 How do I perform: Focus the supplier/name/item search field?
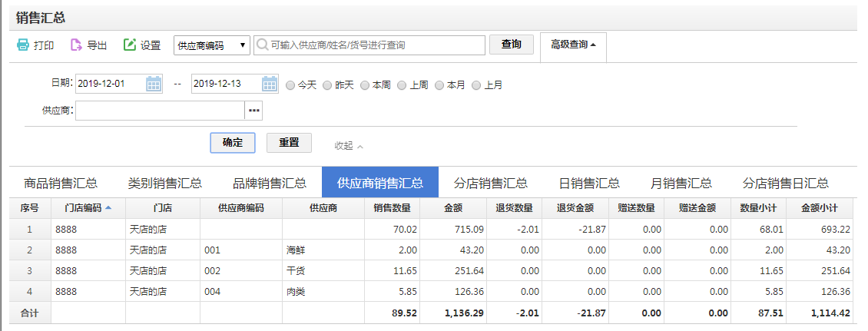point(369,45)
